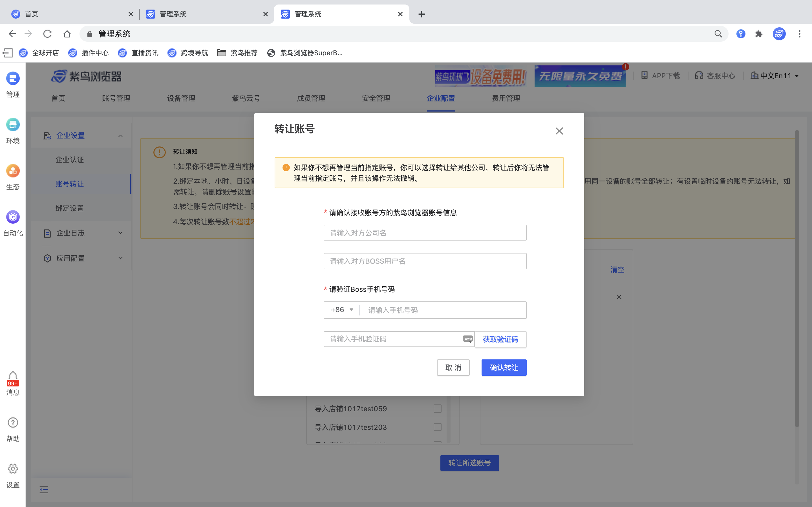Click the 确认转让 confirm button
This screenshot has width=812, height=507.
[x=504, y=368]
